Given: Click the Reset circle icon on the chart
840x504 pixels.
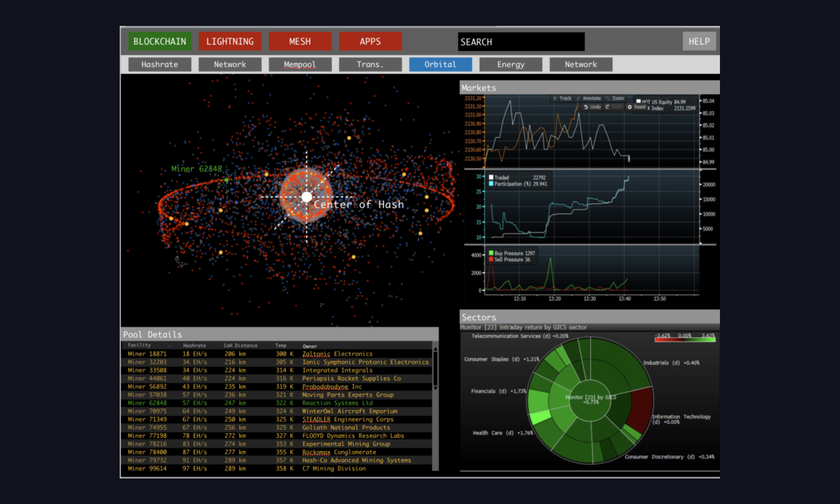Looking at the screenshot, I should coord(630,107).
